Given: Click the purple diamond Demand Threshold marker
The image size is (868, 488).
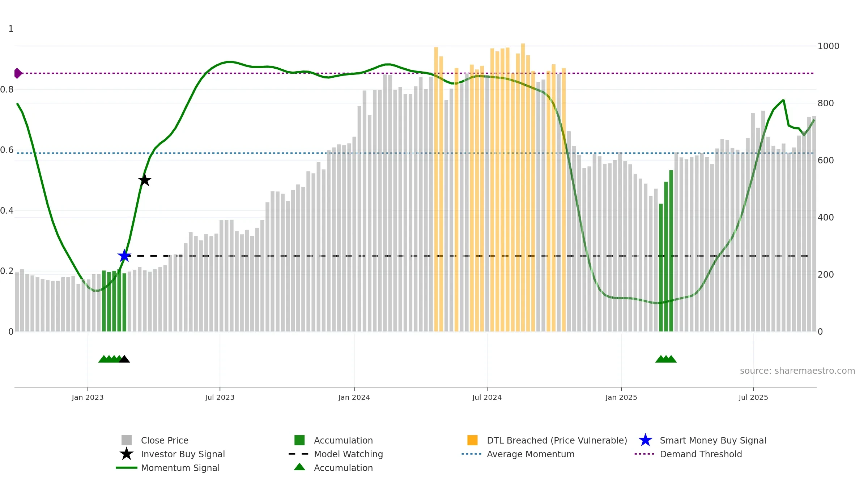Looking at the screenshot, I should (x=18, y=73).
